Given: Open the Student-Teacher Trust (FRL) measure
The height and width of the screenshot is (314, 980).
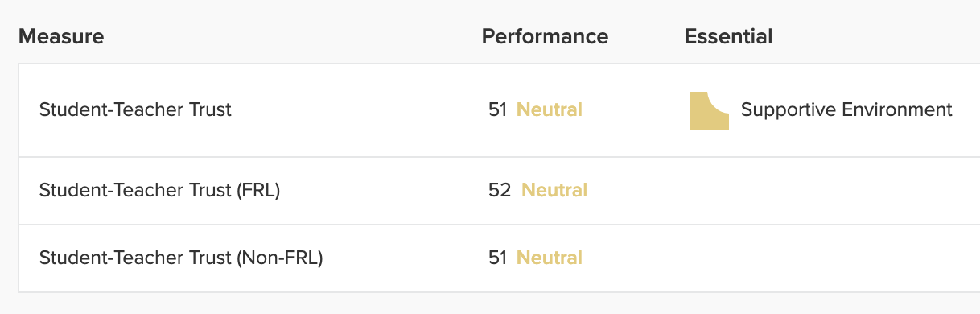Looking at the screenshot, I should coord(159,191).
